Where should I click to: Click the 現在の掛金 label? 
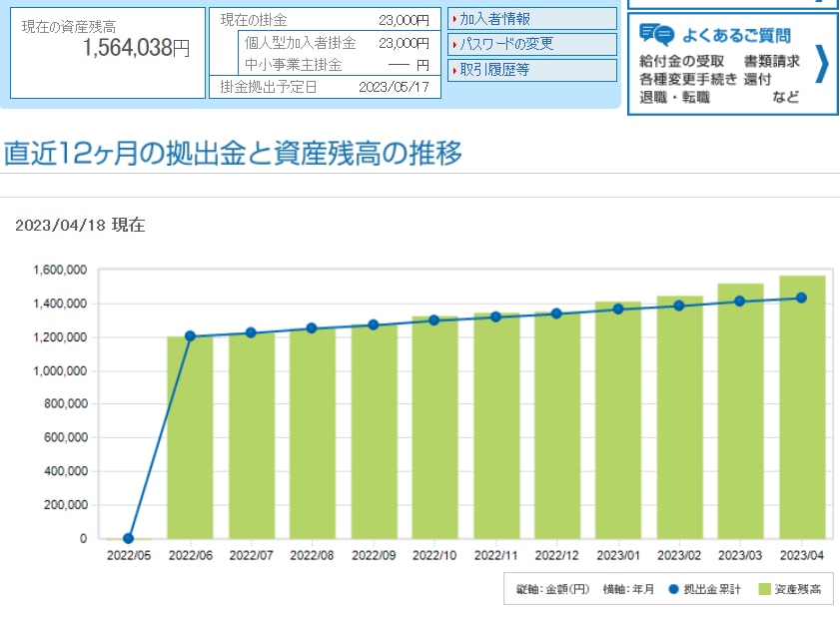click(x=254, y=20)
